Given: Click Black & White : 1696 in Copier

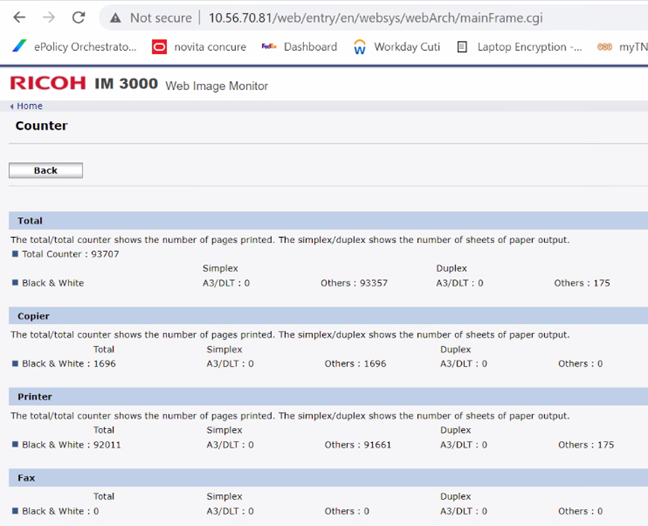Looking at the screenshot, I should tap(69, 364).
